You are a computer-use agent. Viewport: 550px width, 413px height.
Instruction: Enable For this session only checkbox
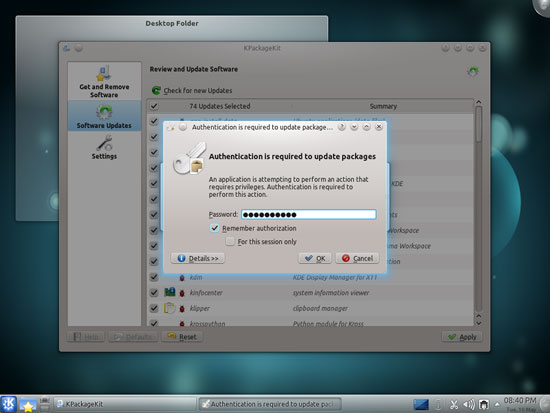tap(230, 241)
